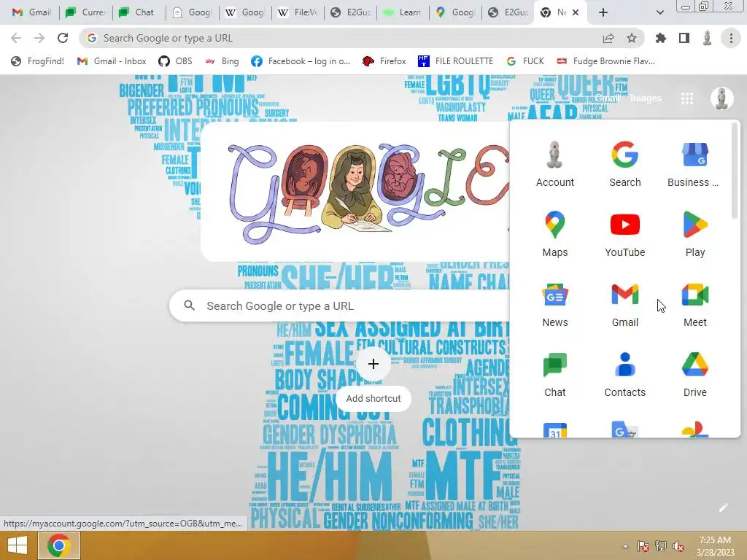Click Add shortcut plus button
This screenshot has width=747, height=560.
[373, 364]
